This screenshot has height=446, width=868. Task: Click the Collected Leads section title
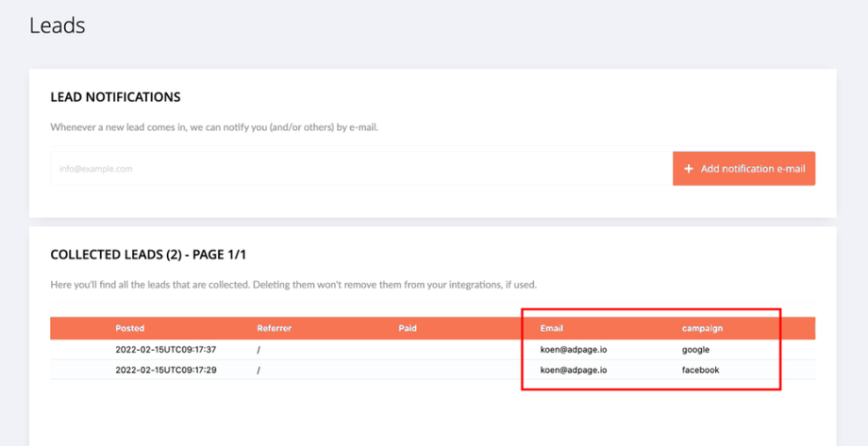coord(148,255)
